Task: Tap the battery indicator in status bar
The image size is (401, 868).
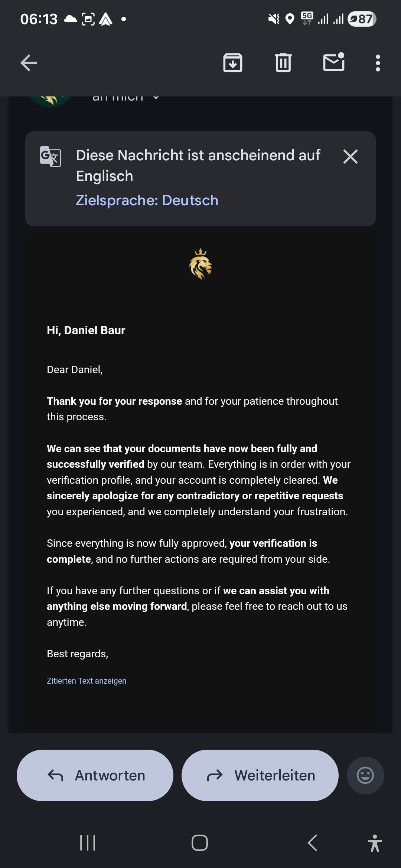Action: [362, 19]
